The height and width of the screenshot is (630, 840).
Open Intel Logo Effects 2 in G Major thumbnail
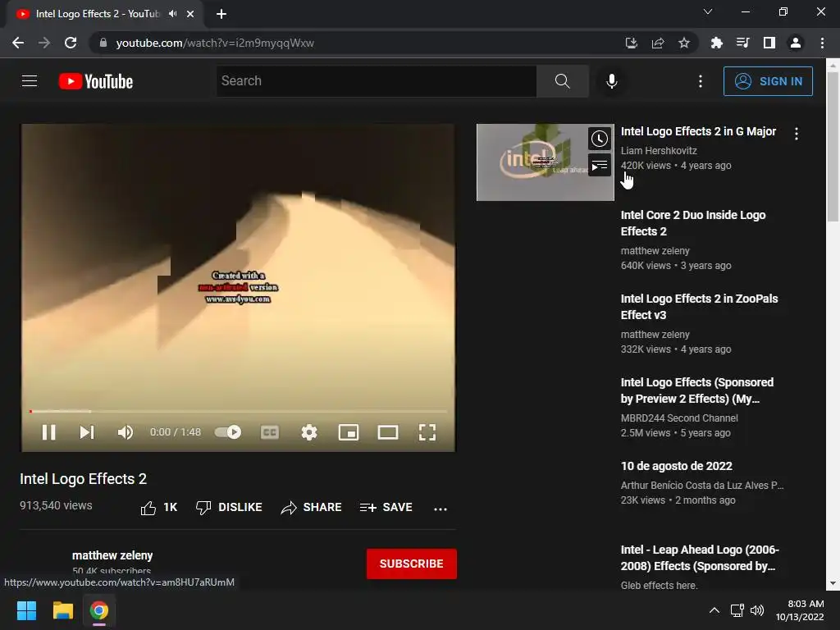[x=546, y=162]
